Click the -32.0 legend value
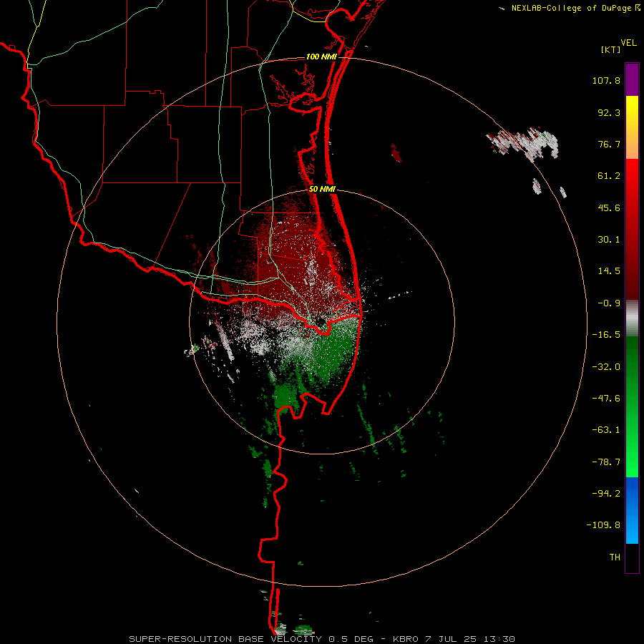This screenshot has height=644, width=644. 606,367
